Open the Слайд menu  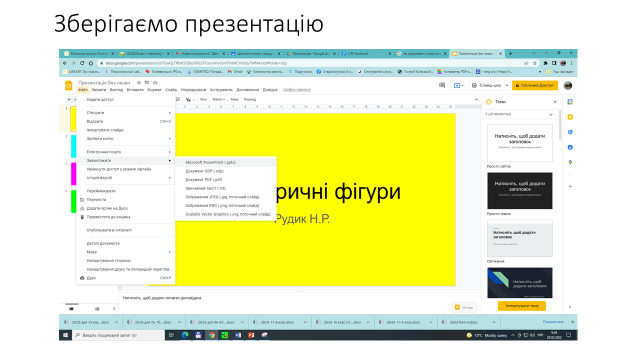(x=171, y=90)
